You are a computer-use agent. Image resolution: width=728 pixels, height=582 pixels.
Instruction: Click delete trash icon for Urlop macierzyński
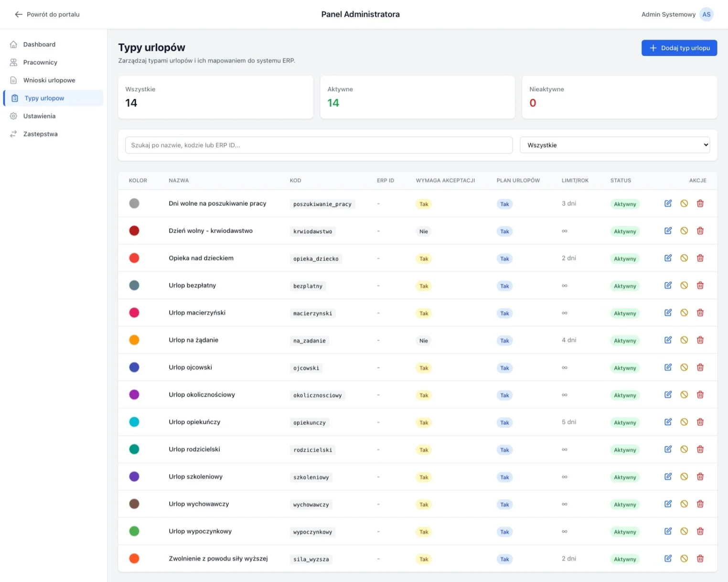coord(700,313)
